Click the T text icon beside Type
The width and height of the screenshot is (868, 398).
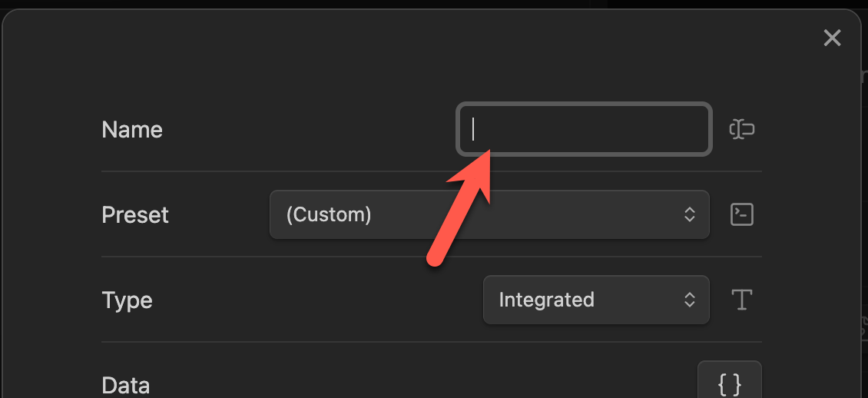point(741,300)
